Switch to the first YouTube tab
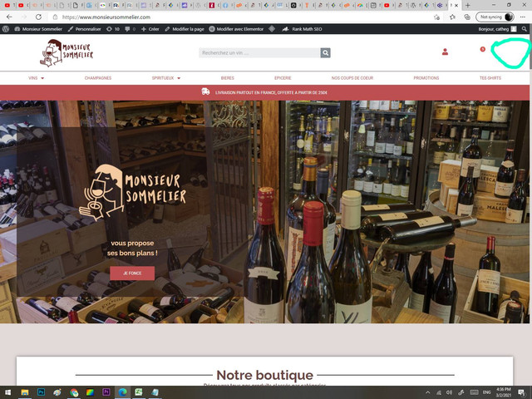532x399 pixels. (7, 5)
